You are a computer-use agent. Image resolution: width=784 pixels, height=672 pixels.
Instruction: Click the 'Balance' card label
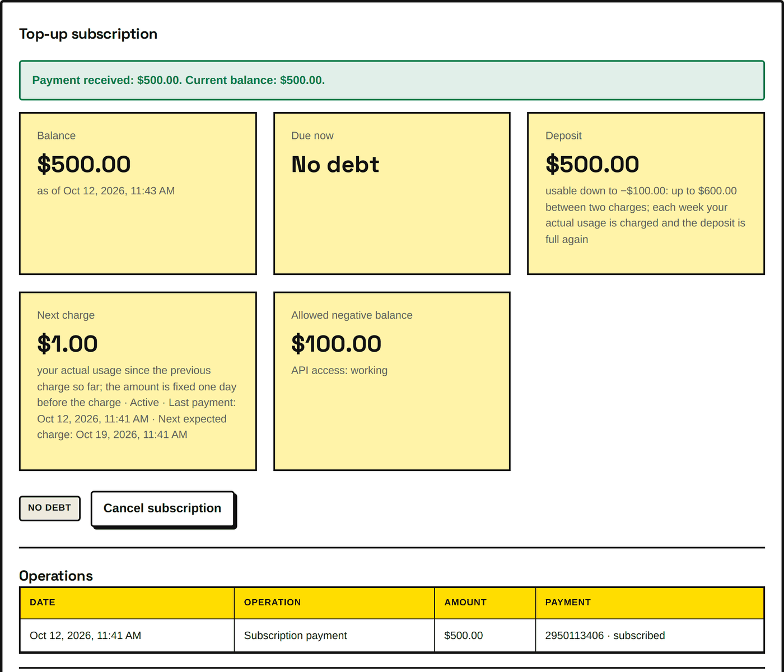coord(57,136)
